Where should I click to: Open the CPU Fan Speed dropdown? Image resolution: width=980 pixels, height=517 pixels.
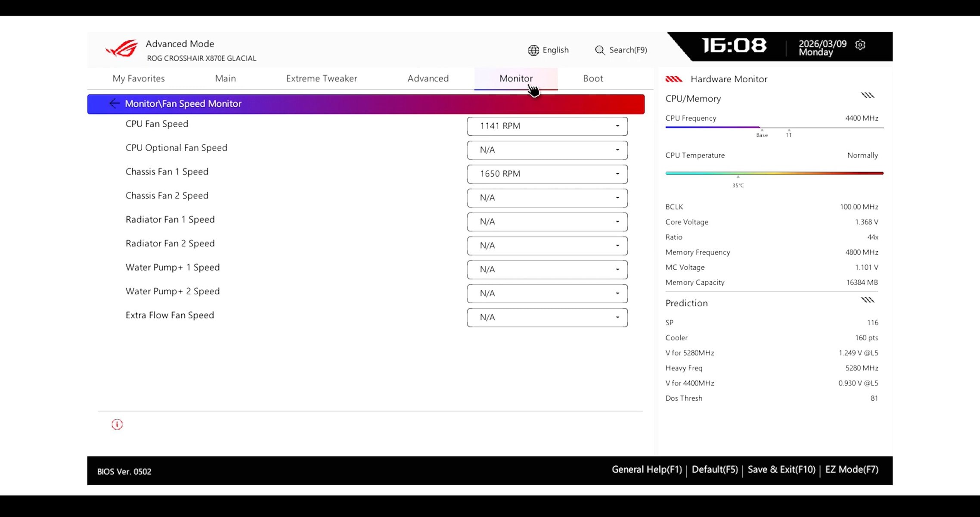[547, 126]
